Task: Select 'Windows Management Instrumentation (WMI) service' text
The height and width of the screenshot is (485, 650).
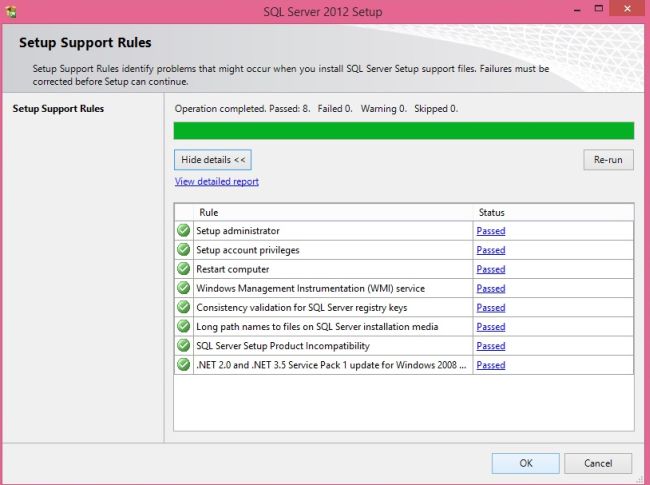Action: pyautogui.click(x=310, y=289)
